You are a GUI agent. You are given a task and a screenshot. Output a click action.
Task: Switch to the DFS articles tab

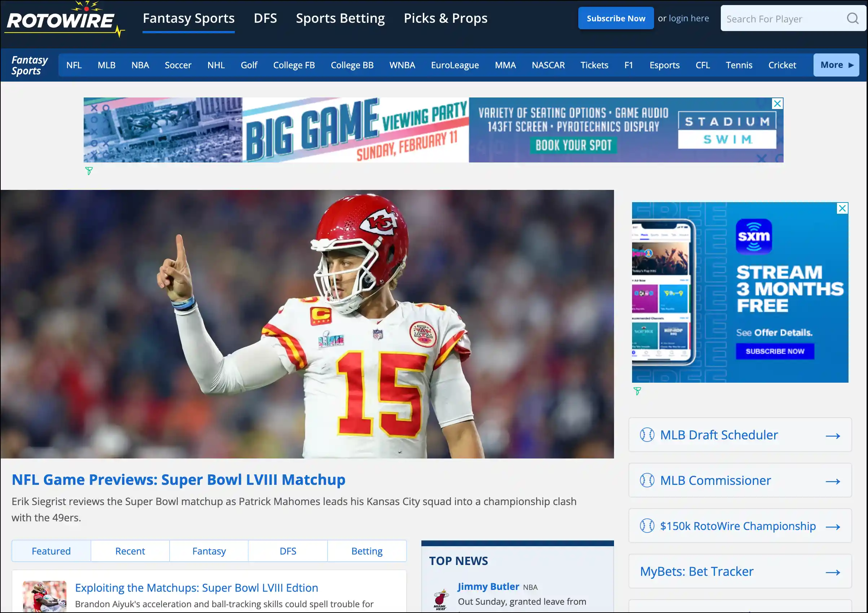pos(288,551)
